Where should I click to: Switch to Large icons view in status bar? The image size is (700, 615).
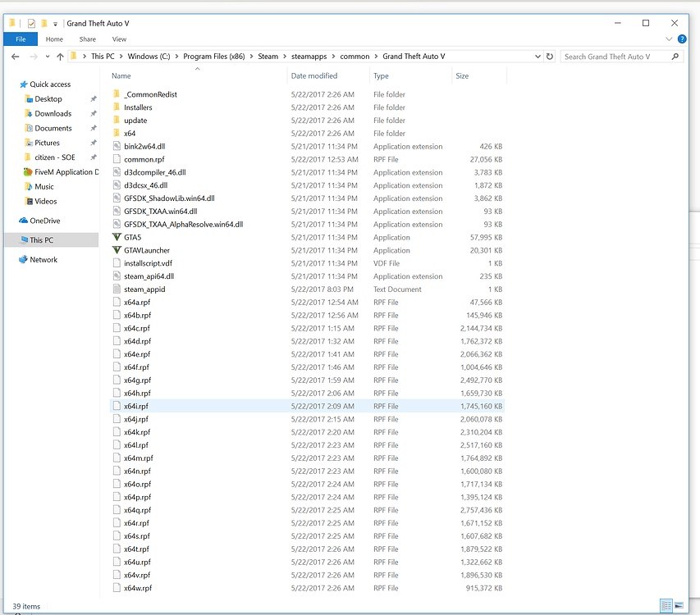[x=679, y=606]
